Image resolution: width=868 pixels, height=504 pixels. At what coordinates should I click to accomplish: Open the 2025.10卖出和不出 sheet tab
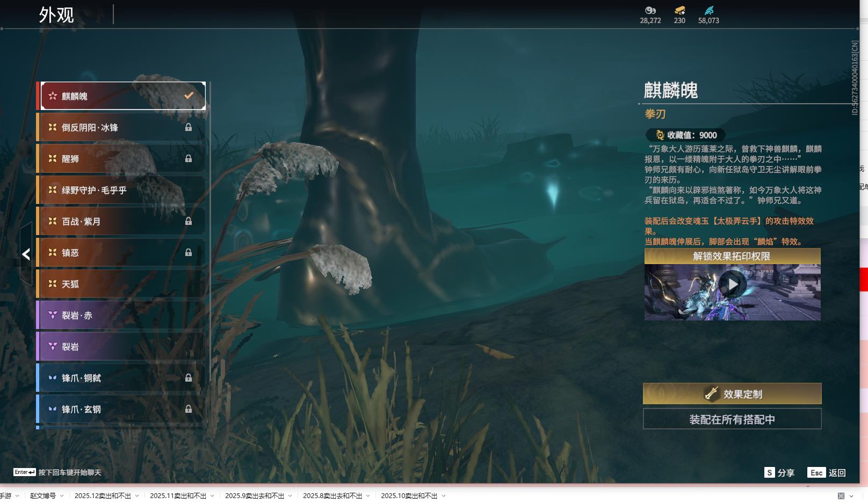pos(409,495)
